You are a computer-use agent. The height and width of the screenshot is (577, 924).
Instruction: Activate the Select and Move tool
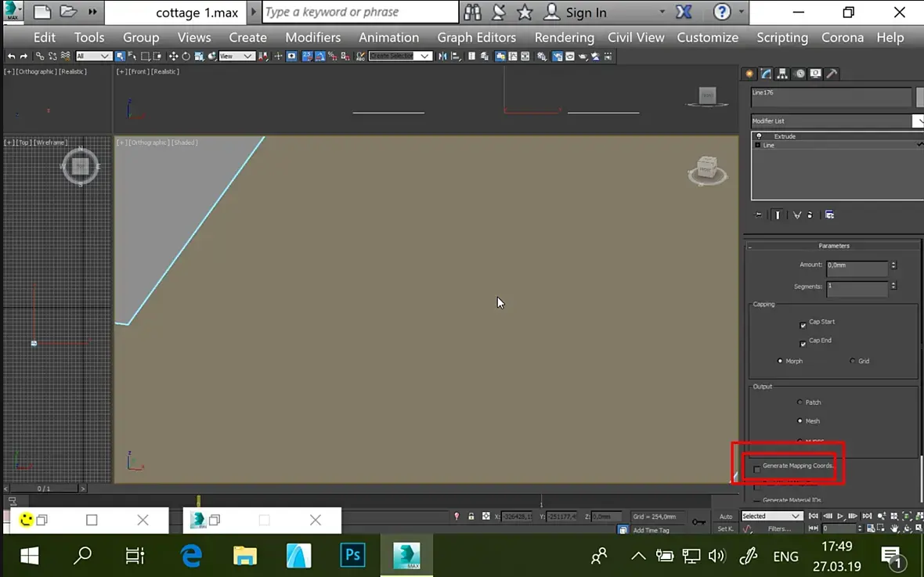(x=172, y=56)
